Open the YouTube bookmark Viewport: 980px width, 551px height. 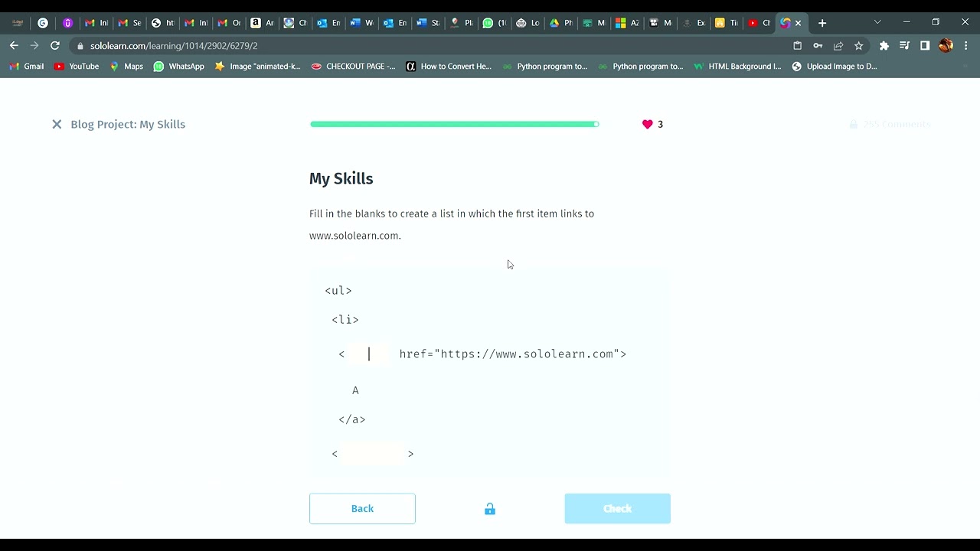point(77,67)
